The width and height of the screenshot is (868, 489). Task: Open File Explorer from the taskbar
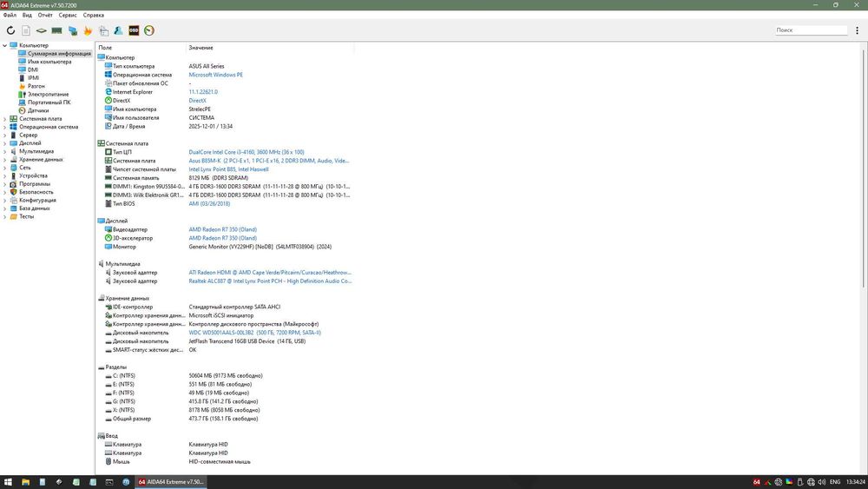point(25,482)
